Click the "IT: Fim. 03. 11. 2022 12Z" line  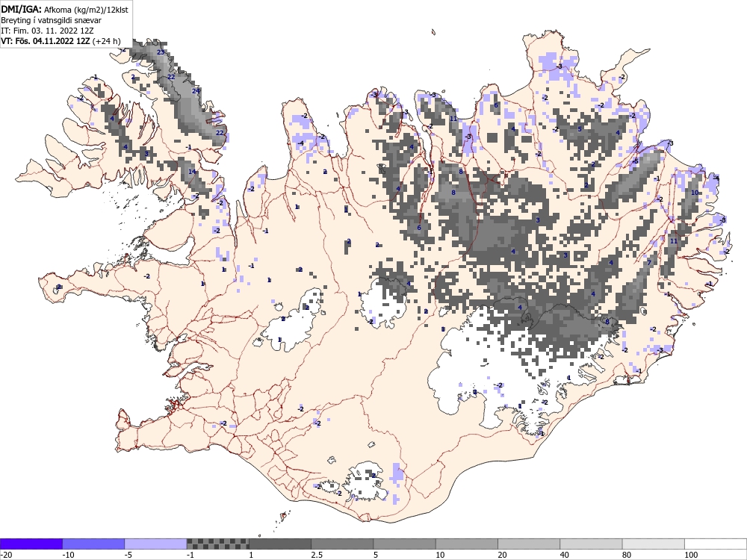click(47, 31)
